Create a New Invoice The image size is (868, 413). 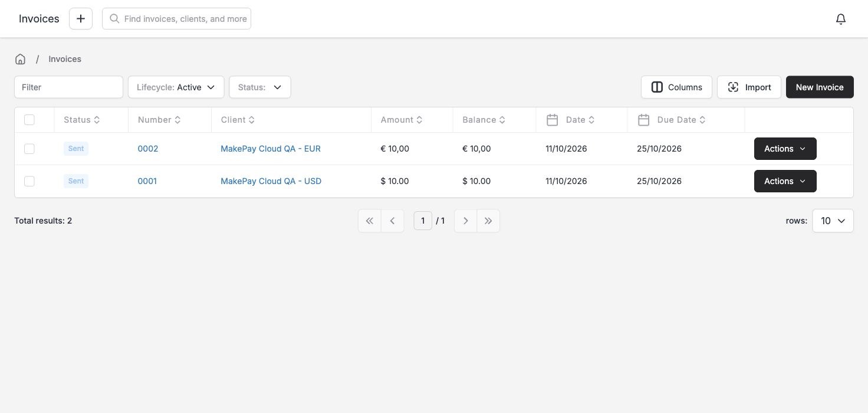[820, 87]
